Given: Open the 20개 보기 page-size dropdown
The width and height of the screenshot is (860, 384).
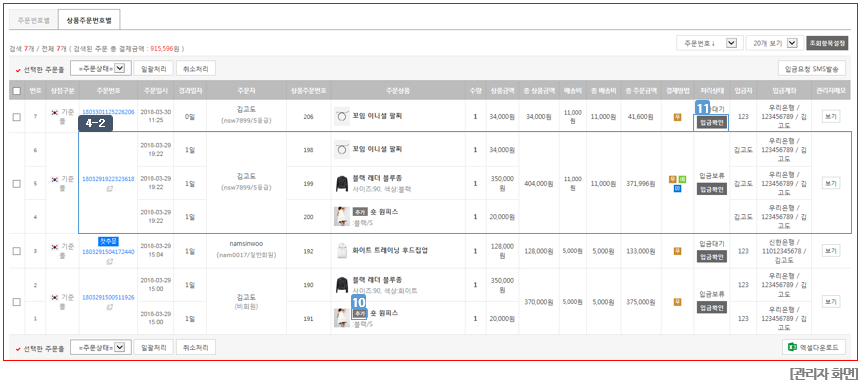Looking at the screenshot, I should tap(774, 43).
